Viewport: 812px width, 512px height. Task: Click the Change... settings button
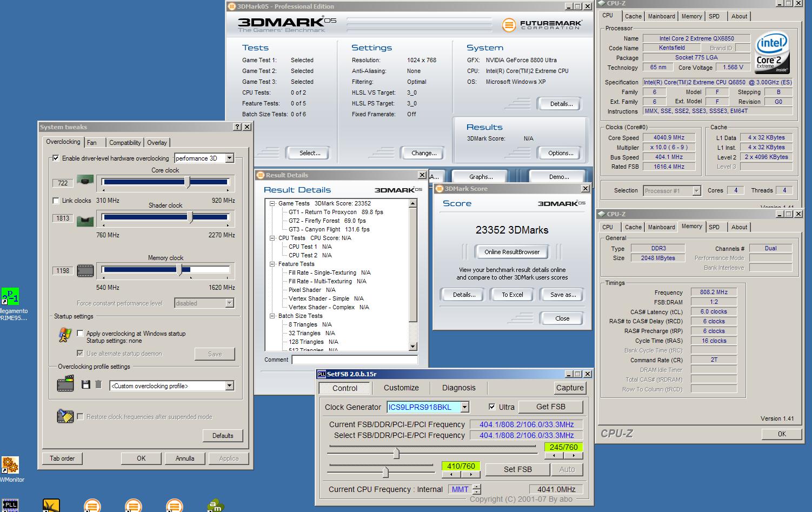[x=424, y=153]
